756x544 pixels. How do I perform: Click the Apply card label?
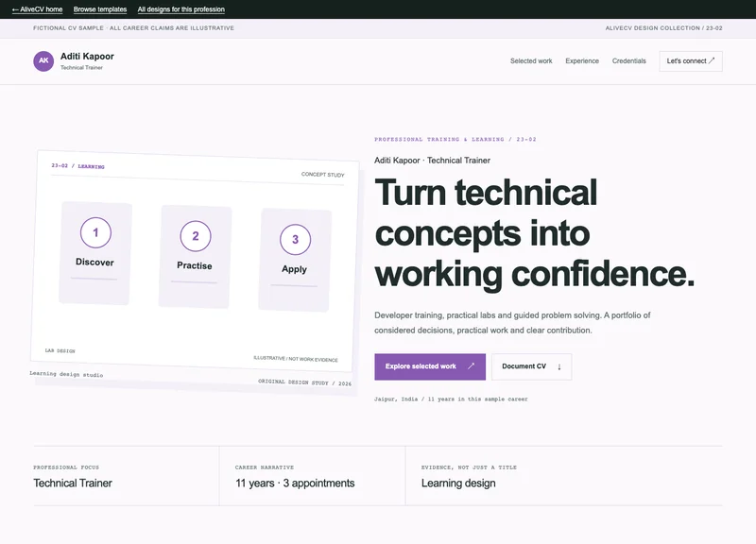pos(294,269)
